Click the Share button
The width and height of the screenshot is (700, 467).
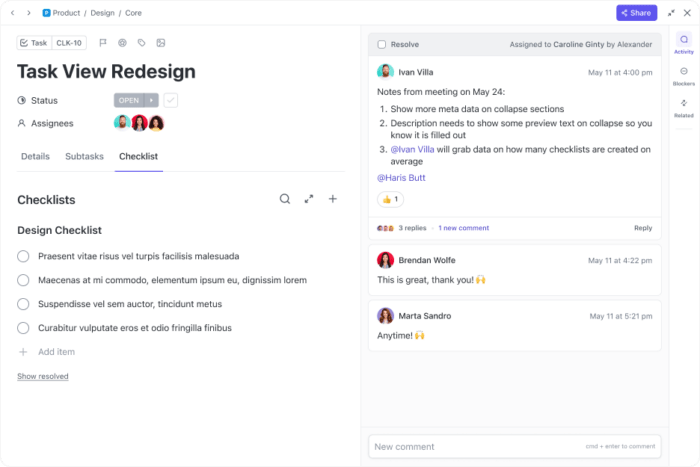tap(636, 13)
